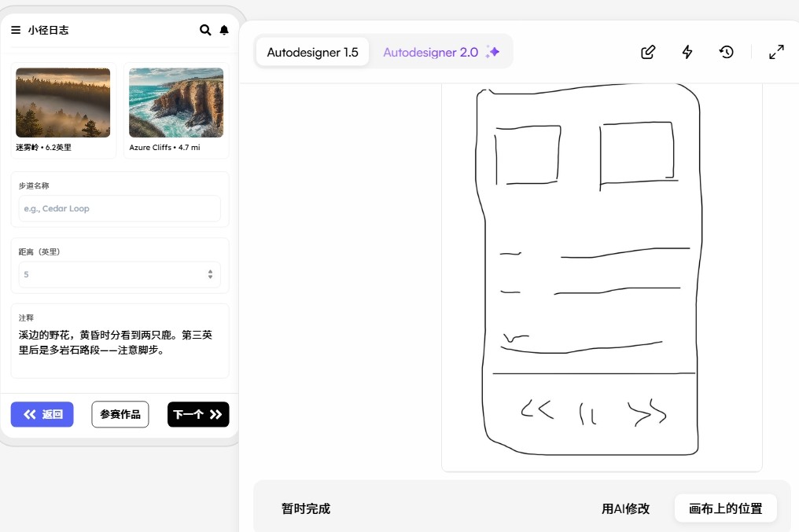Click the hand-drawn wireframe sketch canvas
The image size is (799, 532).
[602, 277]
